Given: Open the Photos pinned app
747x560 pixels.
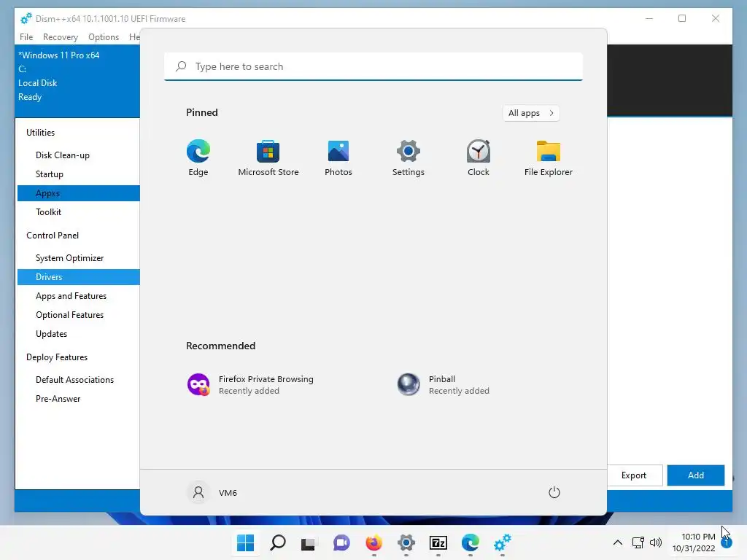Looking at the screenshot, I should tap(338, 158).
